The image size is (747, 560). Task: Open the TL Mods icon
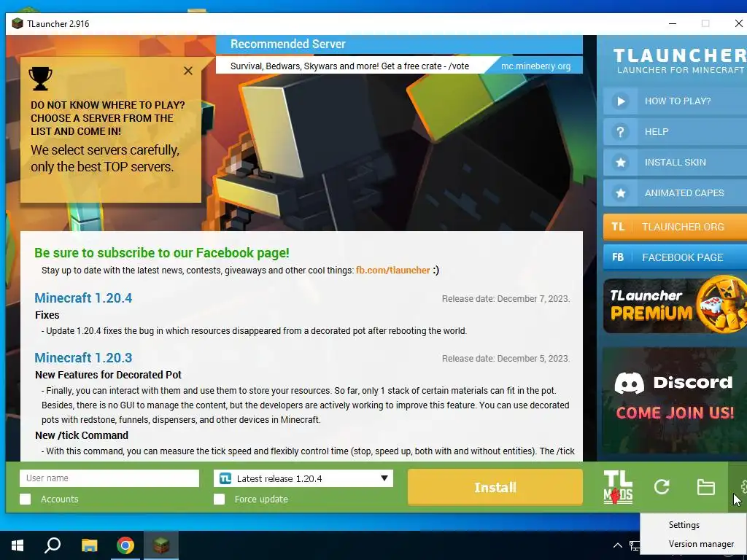point(618,487)
